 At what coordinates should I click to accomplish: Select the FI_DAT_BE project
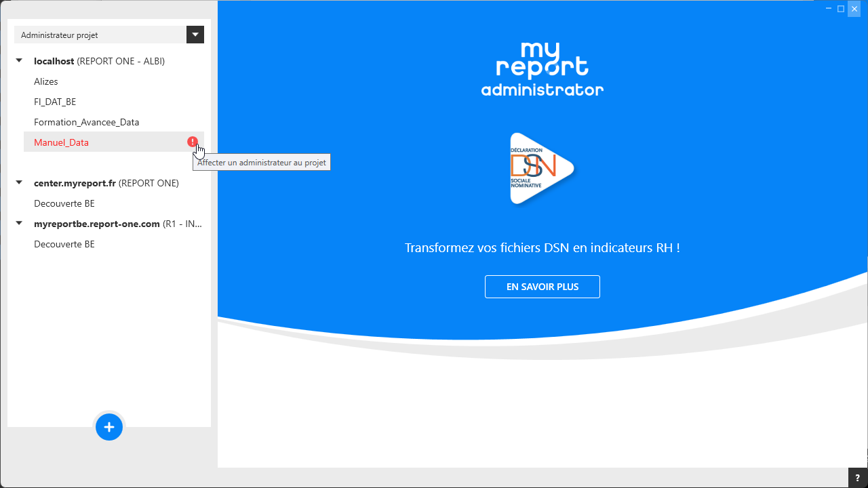(x=55, y=102)
